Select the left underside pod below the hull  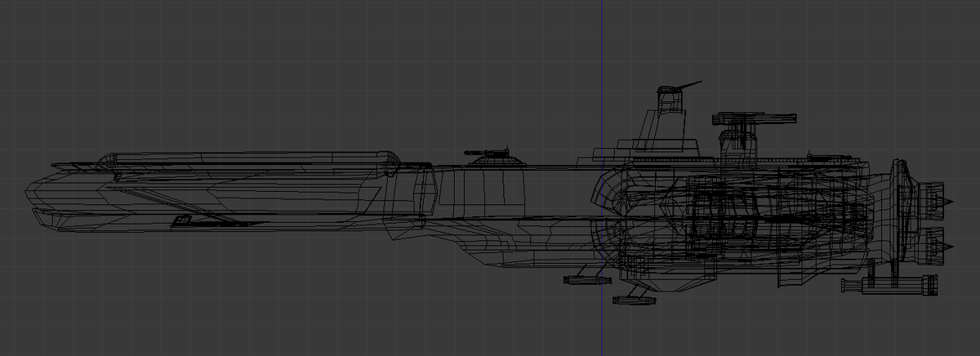[587, 280]
